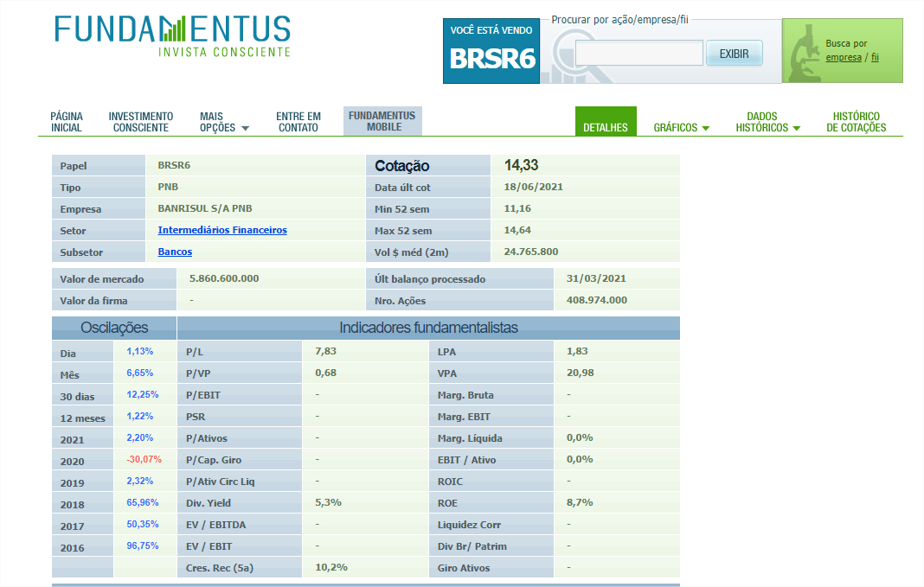Open the 'empresa' search link
The height and width of the screenshot is (587, 924).
click(844, 57)
